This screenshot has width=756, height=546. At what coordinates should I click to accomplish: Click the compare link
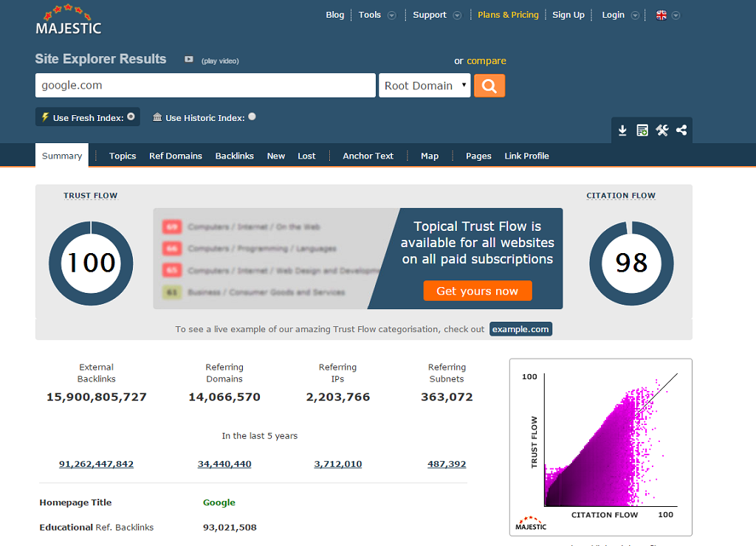[487, 61]
